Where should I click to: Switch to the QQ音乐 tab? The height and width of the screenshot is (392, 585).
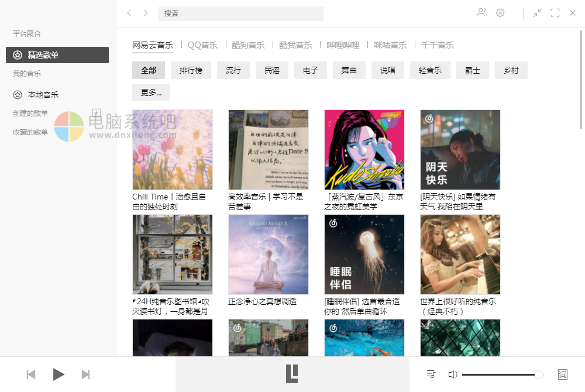coord(202,45)
